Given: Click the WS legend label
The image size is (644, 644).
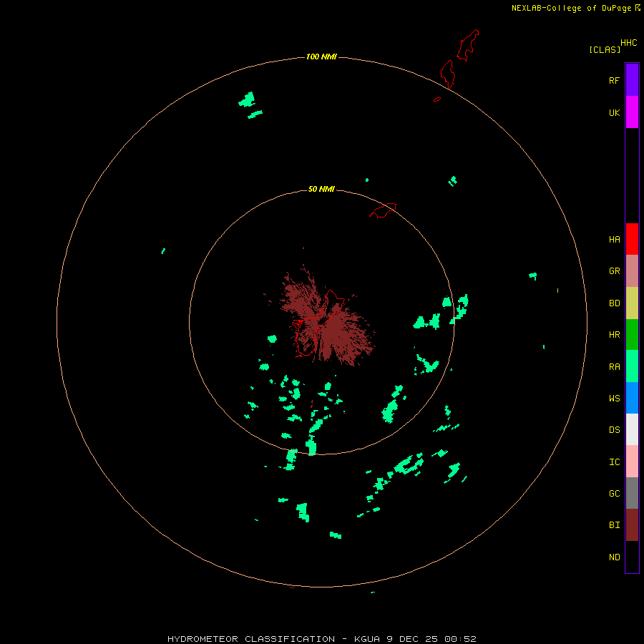Looking at the screenshot, I should (615, 399).
